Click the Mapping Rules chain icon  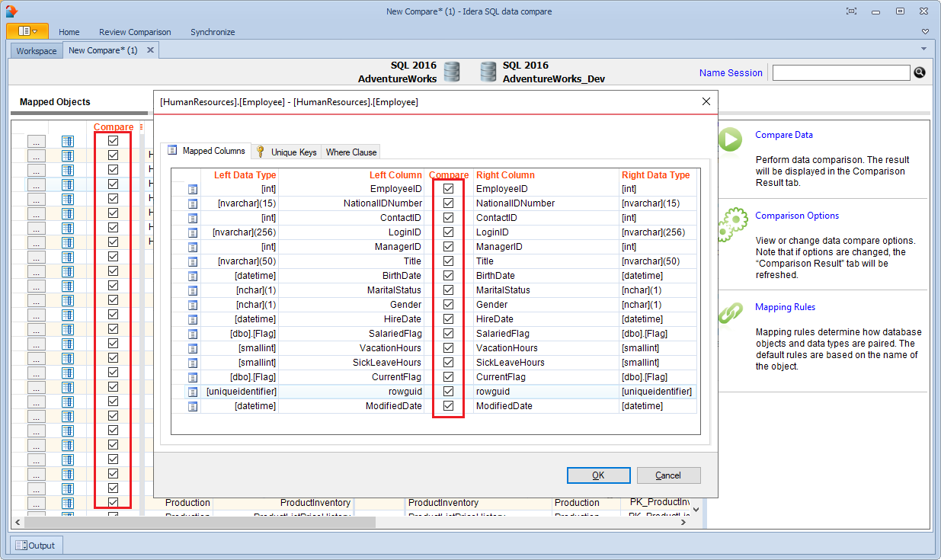(731, 312)
